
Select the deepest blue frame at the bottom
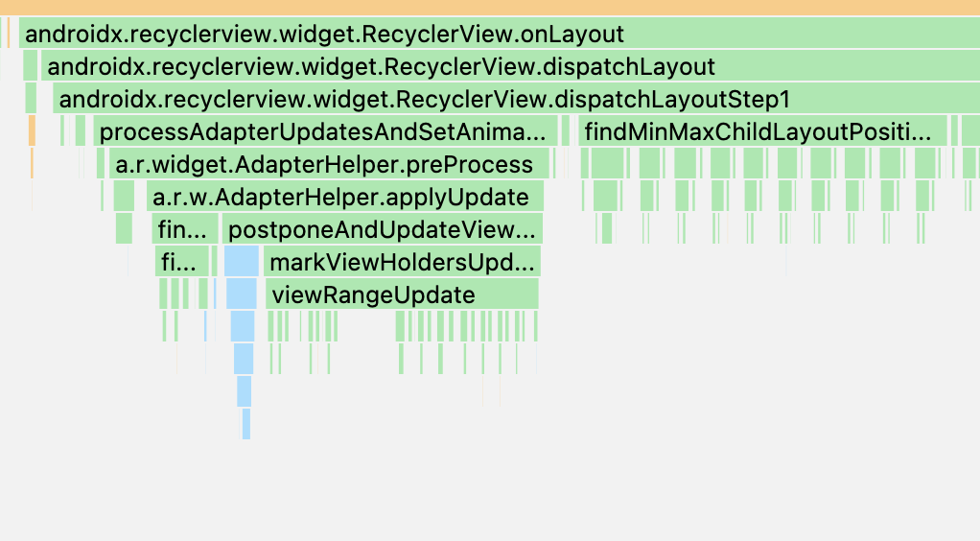pyautogui.click(x=246, y=423)
